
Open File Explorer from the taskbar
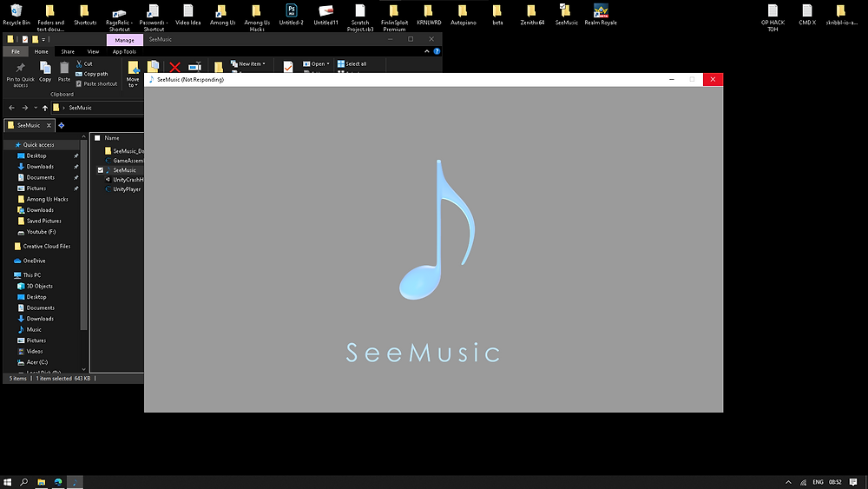[x=41, y=482]
